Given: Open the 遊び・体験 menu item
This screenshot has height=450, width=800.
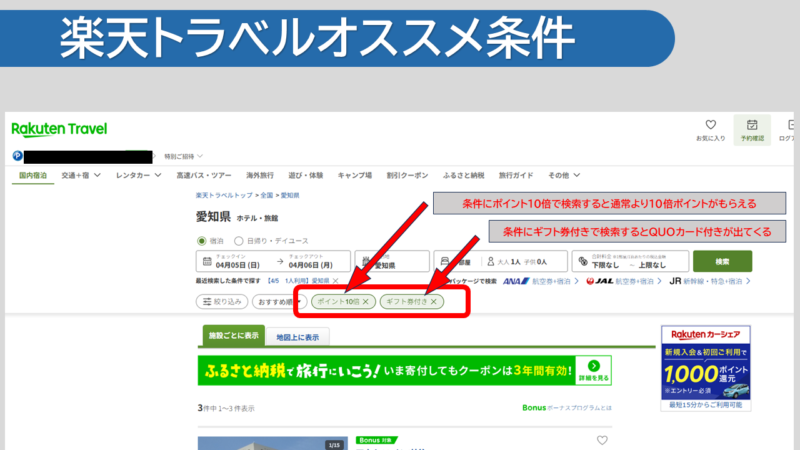Looking at the screenshot, I should [x=306, y=175].
